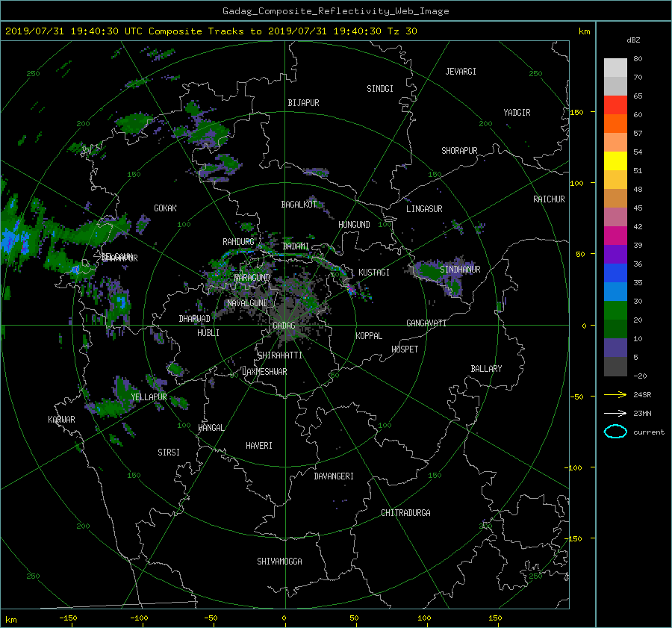Click the white 23MN arrow icon
672x628 pixels.
[615, 413]
